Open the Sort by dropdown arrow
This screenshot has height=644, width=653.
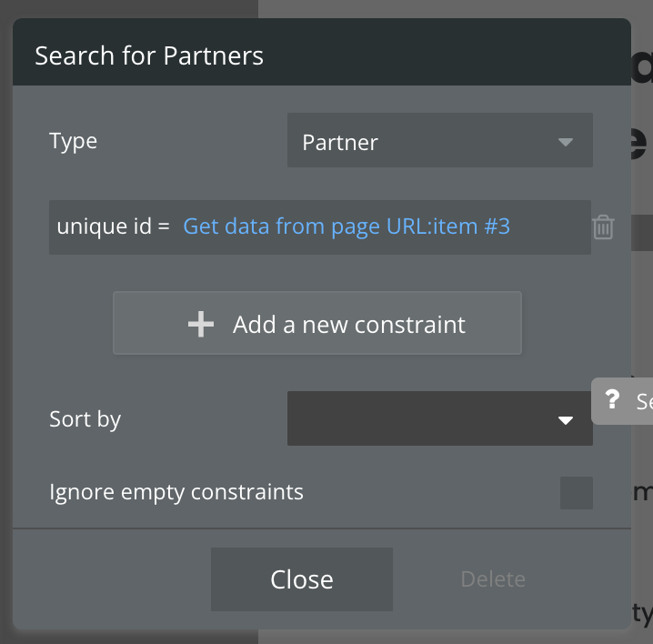[565, 419]
